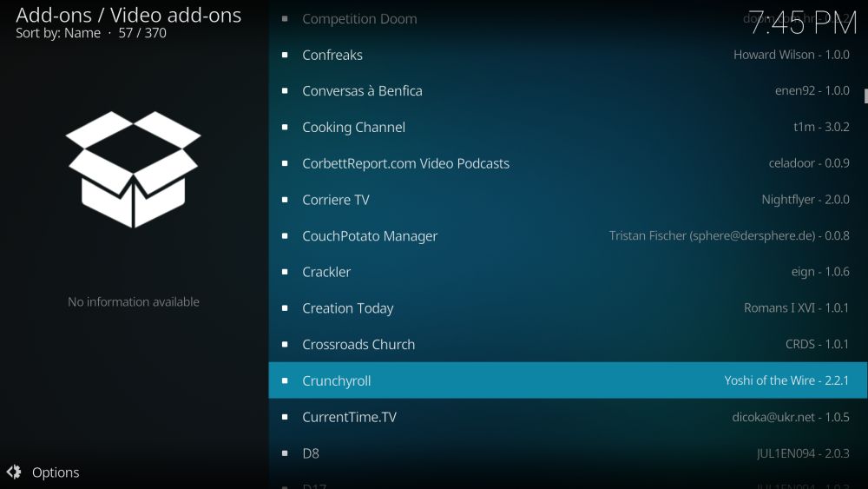868x489 pixels.
Task: Click the bullet icon beside Confreaks
Action: (285, 55)
